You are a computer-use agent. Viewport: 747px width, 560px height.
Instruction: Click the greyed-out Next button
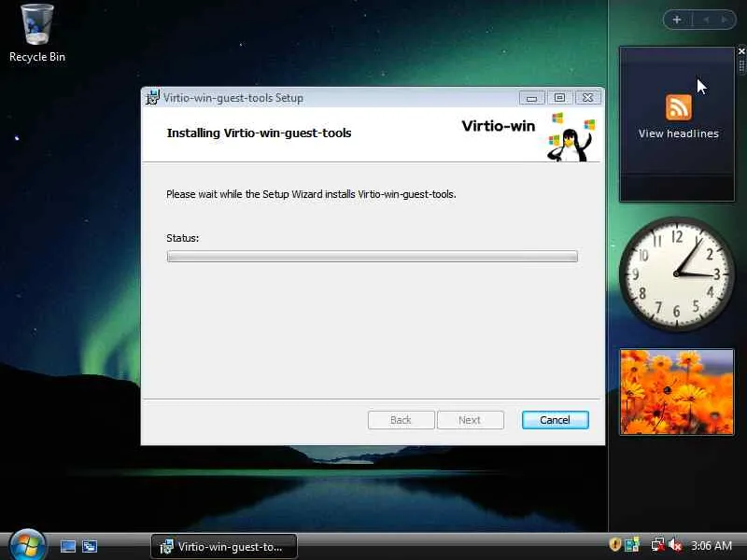tap(471, 420)
